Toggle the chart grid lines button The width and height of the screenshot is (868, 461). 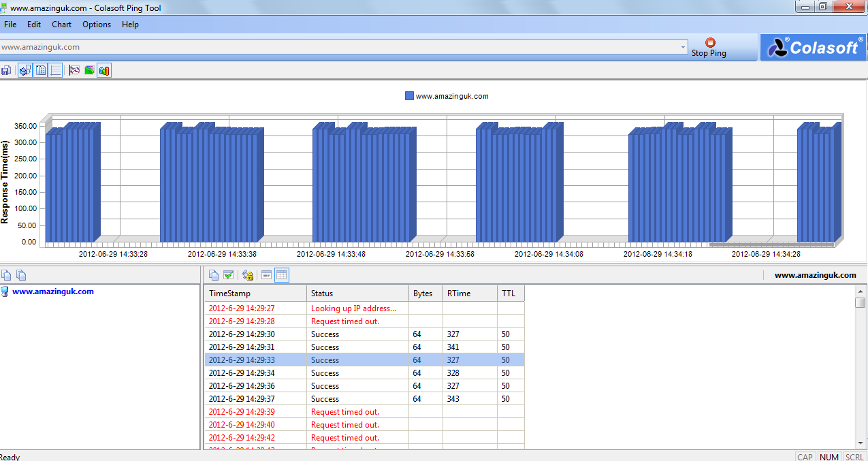[55, 70]
